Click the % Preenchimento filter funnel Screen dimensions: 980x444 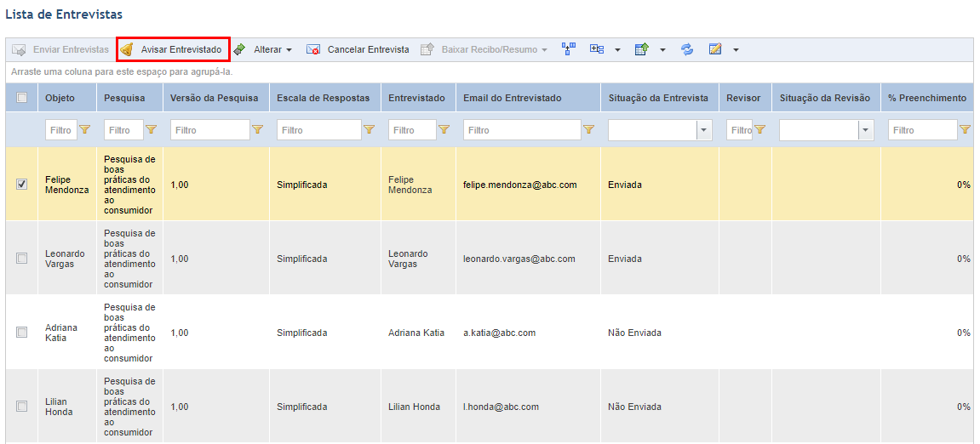pos(965,130)
